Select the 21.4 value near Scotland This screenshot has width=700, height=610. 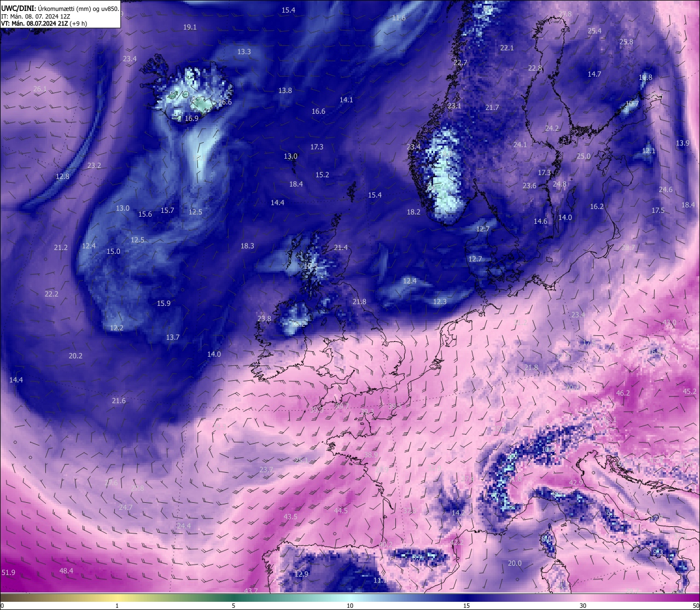(x=341, y=247)
